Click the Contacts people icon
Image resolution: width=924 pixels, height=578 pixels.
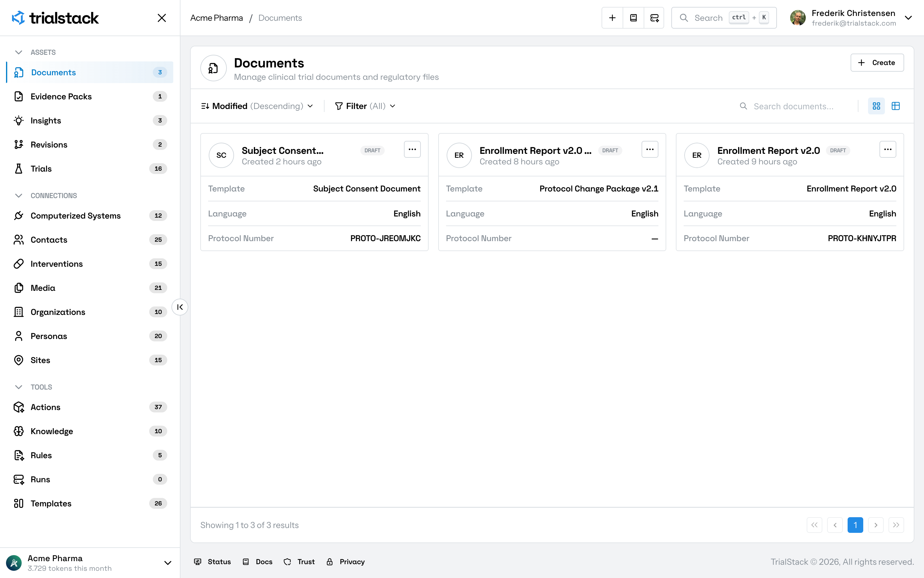pos(19,240)
